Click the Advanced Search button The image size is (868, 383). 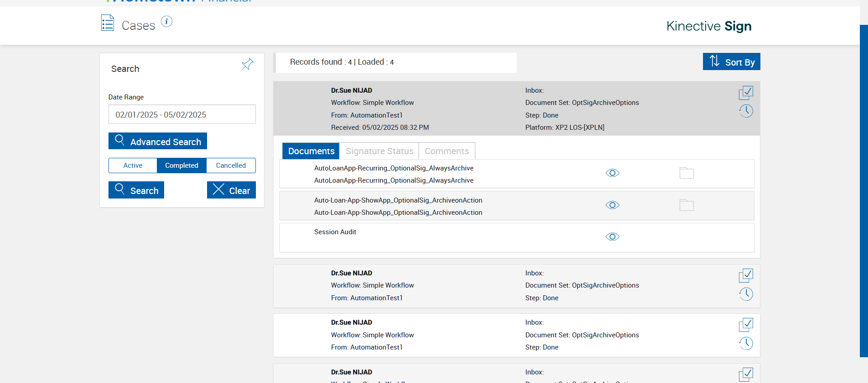pyautogui.click(x=158, y=141)
